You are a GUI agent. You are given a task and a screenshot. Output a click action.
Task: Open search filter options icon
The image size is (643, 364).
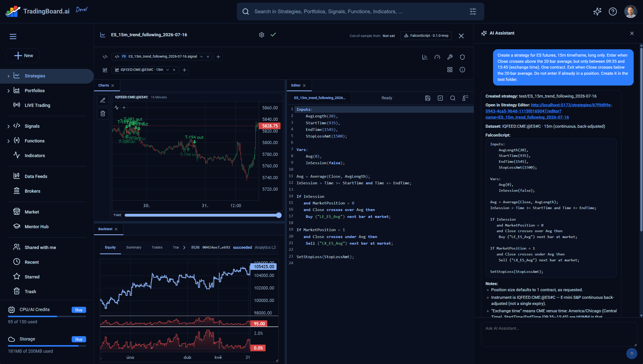473,12
